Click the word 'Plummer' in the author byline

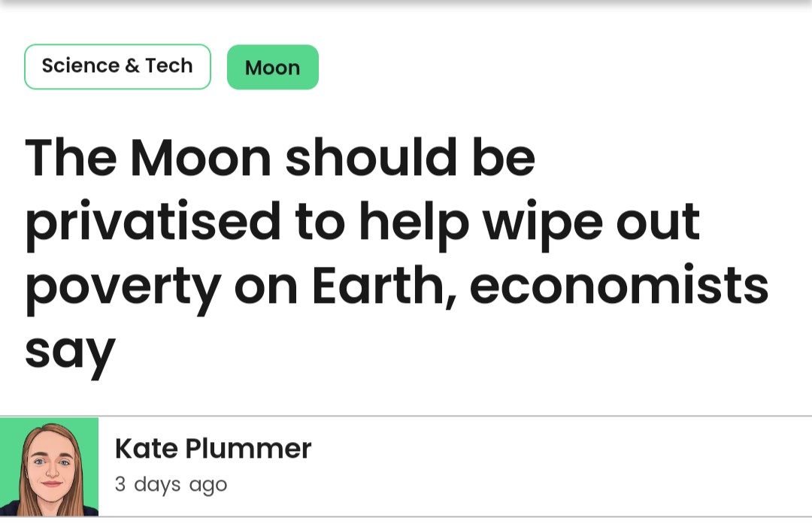click(x=248, y=449)
